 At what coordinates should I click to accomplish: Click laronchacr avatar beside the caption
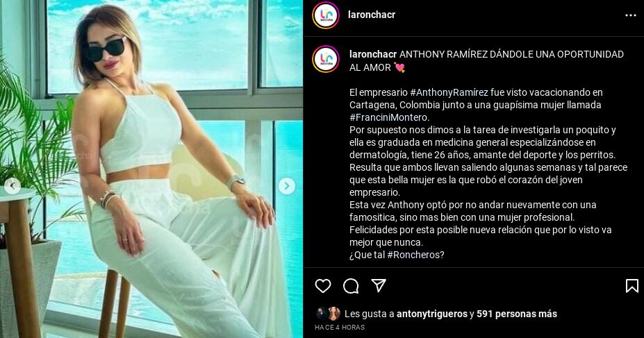coord(326,59)
